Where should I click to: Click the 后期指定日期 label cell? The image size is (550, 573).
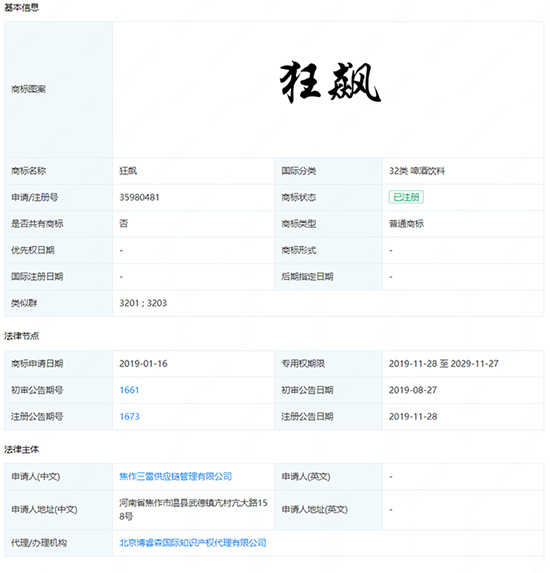pos(329,277)
